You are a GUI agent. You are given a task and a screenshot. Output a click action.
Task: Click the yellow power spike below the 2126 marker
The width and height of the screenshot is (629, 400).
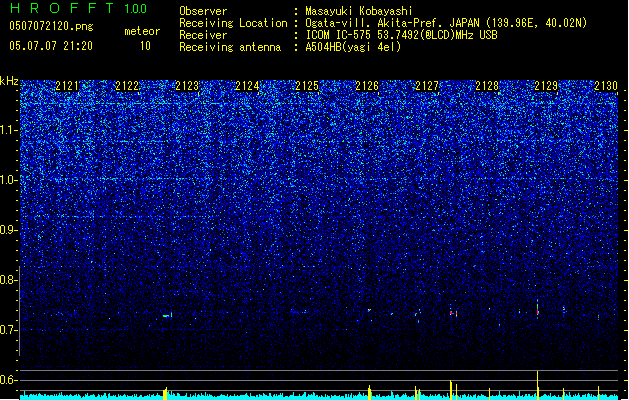tap(369, 392)
